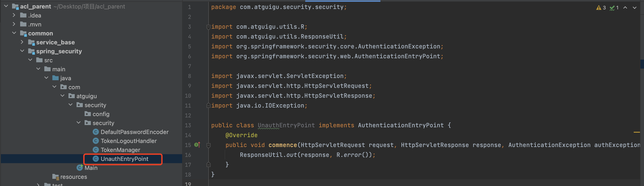Go to next highlighted error arrow

tap(635, 8)
